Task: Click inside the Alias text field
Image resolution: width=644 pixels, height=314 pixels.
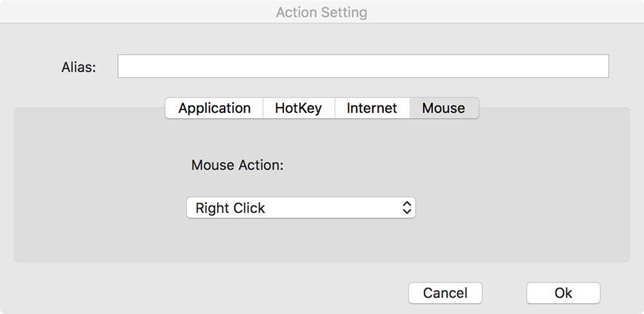Action: [363, 66]
